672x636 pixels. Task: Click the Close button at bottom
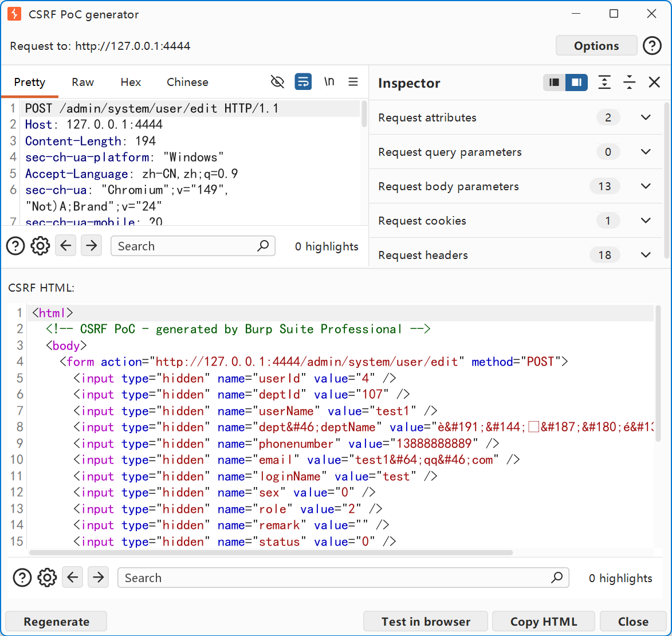point(633,622)
